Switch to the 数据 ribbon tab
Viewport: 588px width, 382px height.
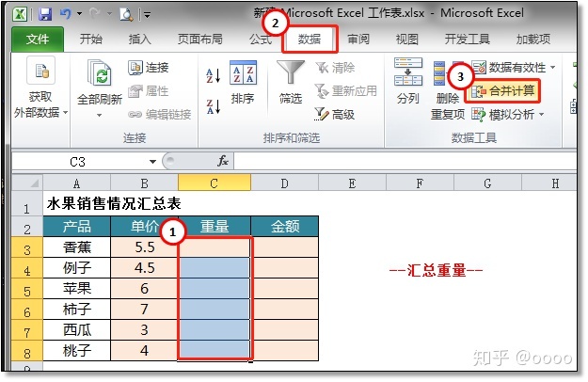tap(310, 39)
